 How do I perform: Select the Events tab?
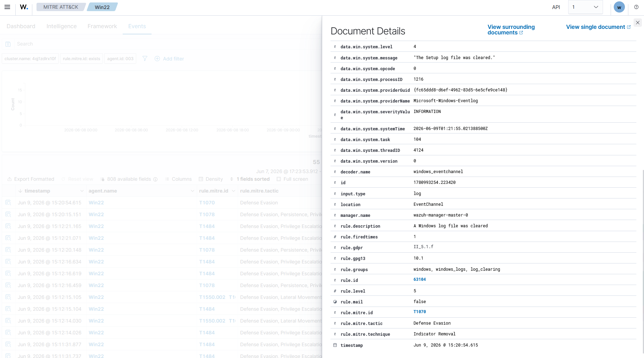[x=137, y=26]
